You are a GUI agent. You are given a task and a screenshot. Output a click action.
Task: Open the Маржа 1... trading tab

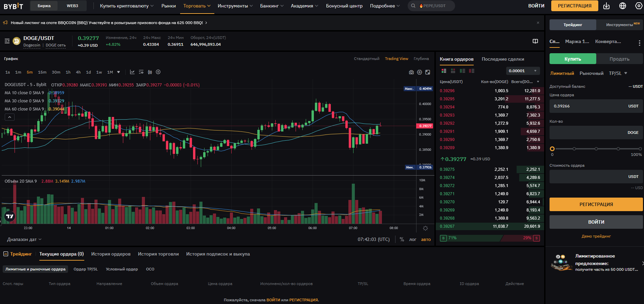click(577, 41)
